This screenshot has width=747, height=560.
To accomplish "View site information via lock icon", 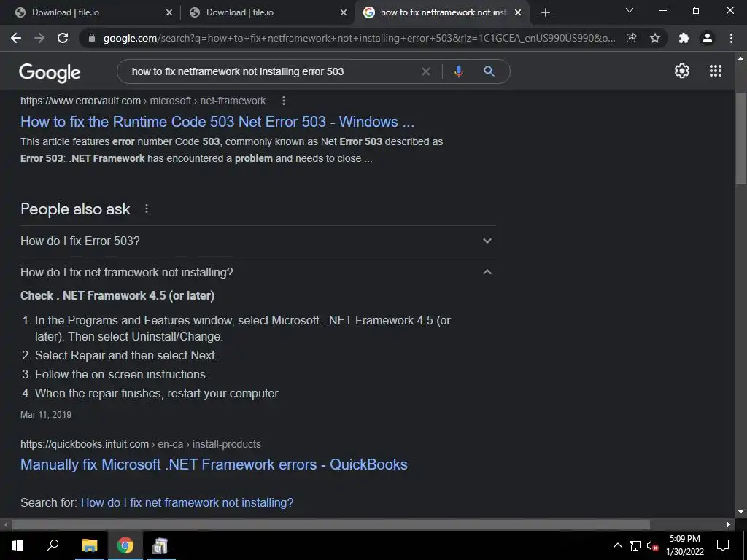I will pos(92,38).
